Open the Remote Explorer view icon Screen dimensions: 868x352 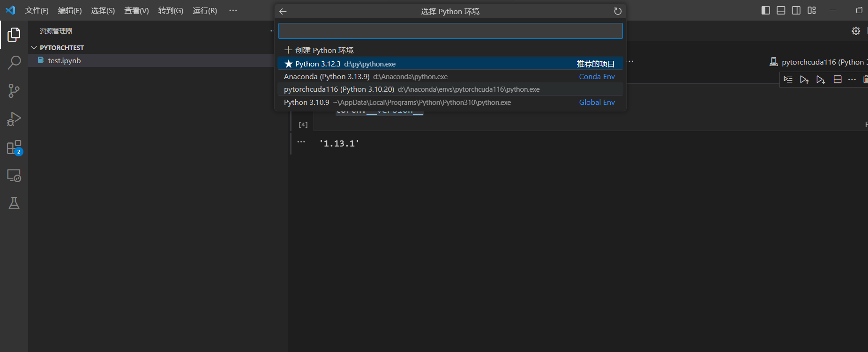pos(14,176)
